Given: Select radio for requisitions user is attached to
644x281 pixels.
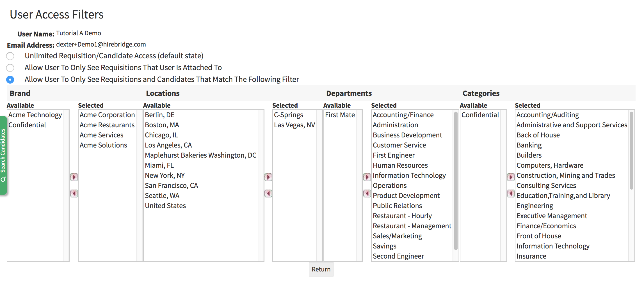Looking at the screenshot, I should pyautogui.click(x=10, y=68).
